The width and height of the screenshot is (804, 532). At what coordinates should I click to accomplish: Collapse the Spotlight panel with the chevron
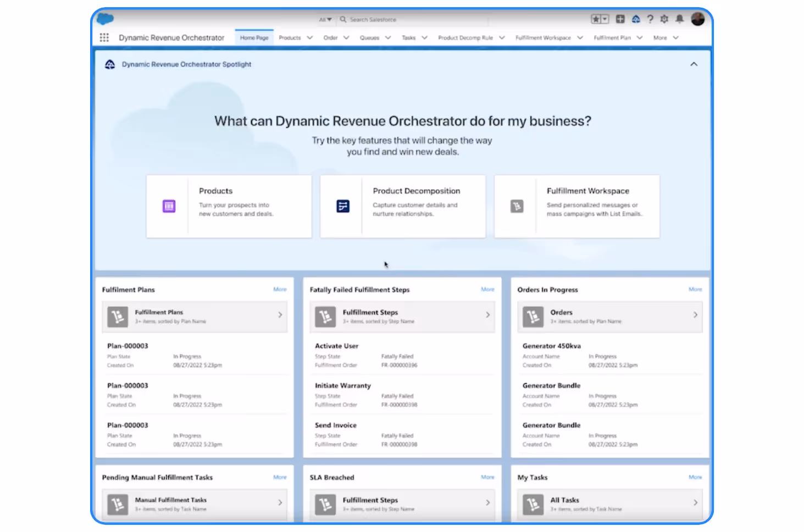(x=694, y=64)
